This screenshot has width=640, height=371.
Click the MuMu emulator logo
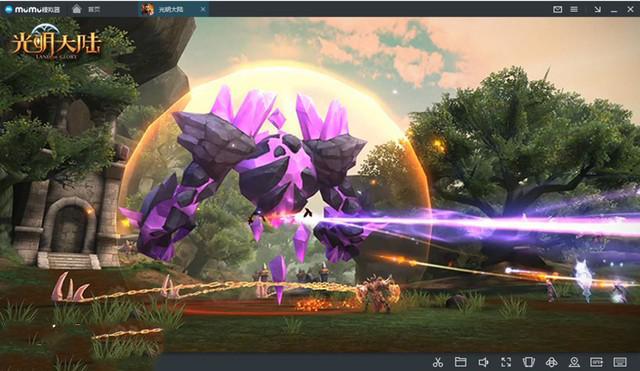coord(32,9)
